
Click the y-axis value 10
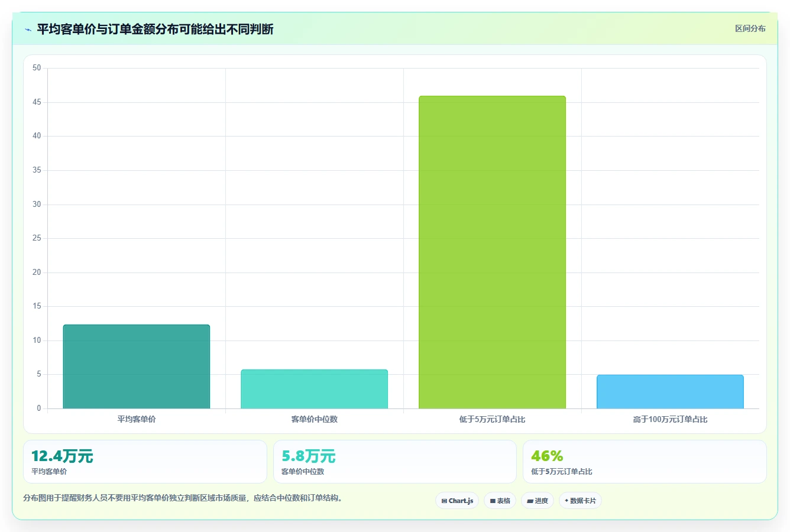pyautogui.click(x=37, y=340)
